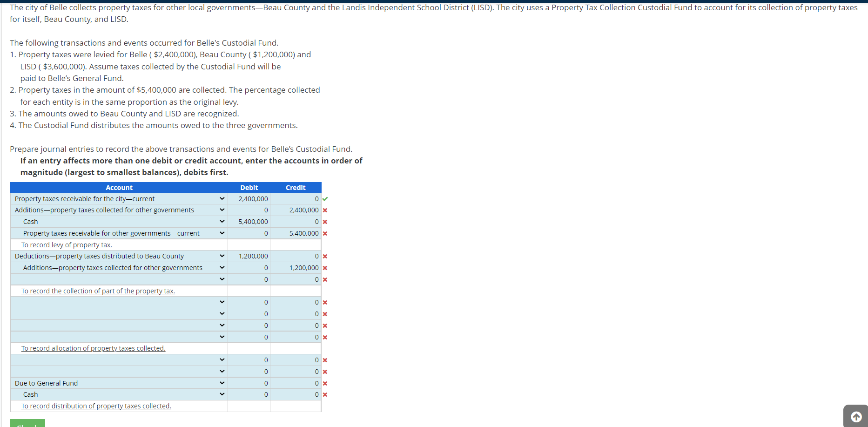Open the Cash account dropdown
Screen dimensions: 868x427
coord(222,221)
